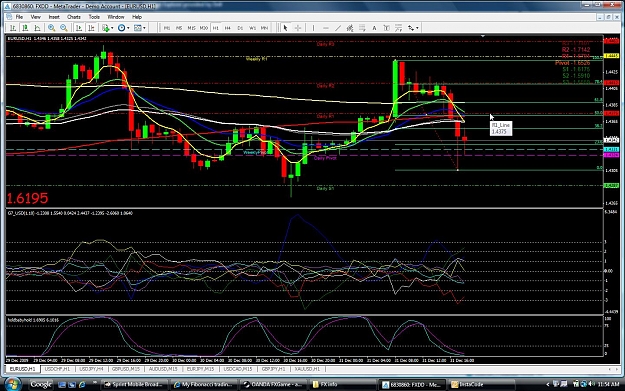The height and width of the screenshot is (391, 625).
Task: Toggle chart shift
Action: tap(91, 28)
